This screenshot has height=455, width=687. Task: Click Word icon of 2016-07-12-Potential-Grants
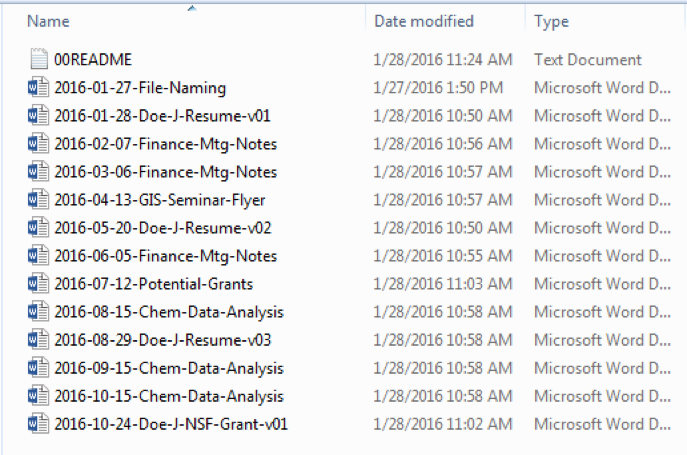click(38, 284)
